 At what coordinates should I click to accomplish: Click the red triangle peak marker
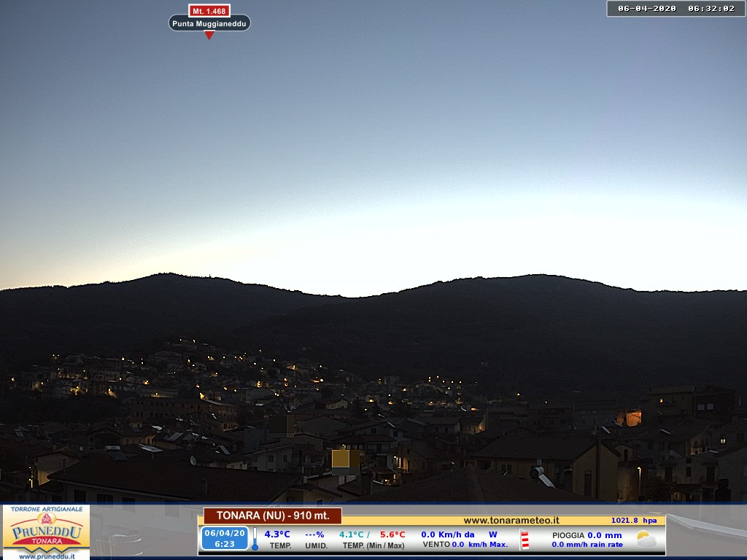(x=209, y=35)
